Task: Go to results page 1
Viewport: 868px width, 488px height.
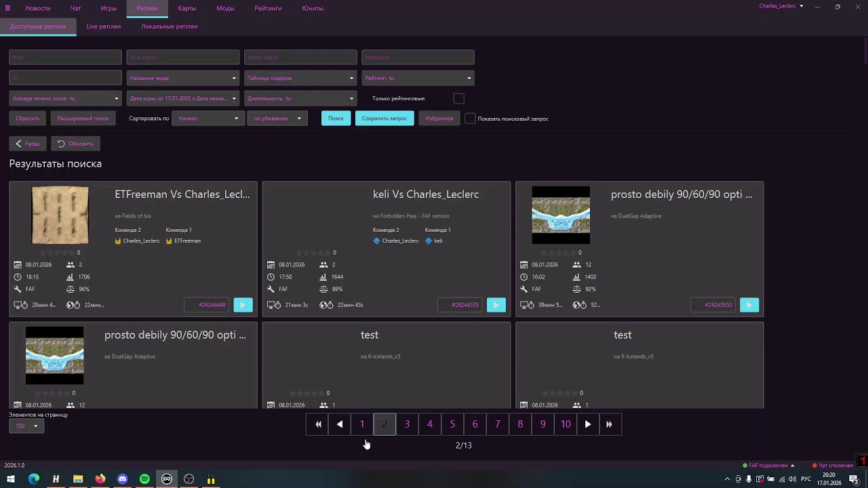Action: (x=362, y=424)
